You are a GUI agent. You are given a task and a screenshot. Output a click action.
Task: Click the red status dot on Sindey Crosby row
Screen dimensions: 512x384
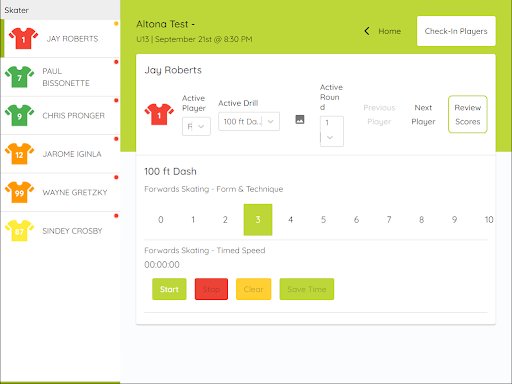pyautogui.click(x=116, y=216)
